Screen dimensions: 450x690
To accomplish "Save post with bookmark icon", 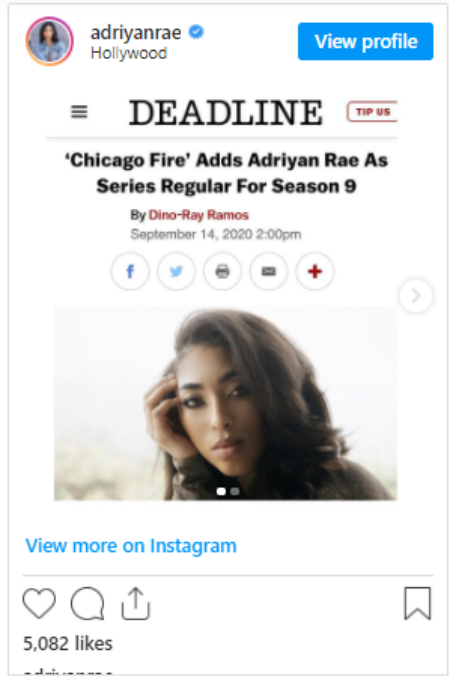I will point(417,603).
